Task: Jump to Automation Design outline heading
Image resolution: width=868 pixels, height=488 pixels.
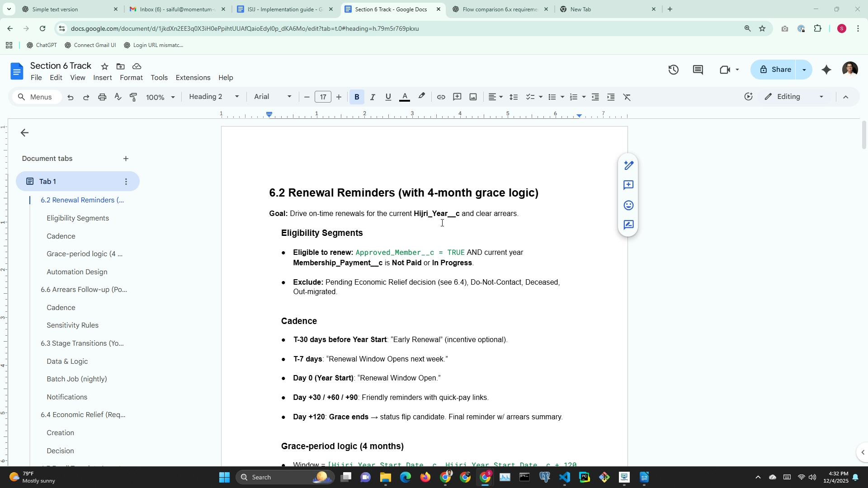Action: pyautogui.click(x=77, y=272)
